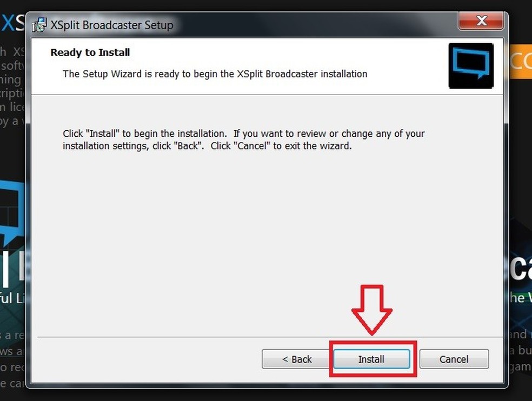Go back using the < Back button
Viewport: 532px width, 401px height.
(296, 359)
